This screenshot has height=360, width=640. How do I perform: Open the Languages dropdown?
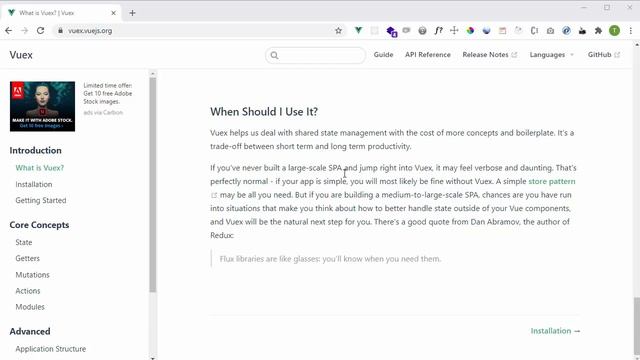551,55
